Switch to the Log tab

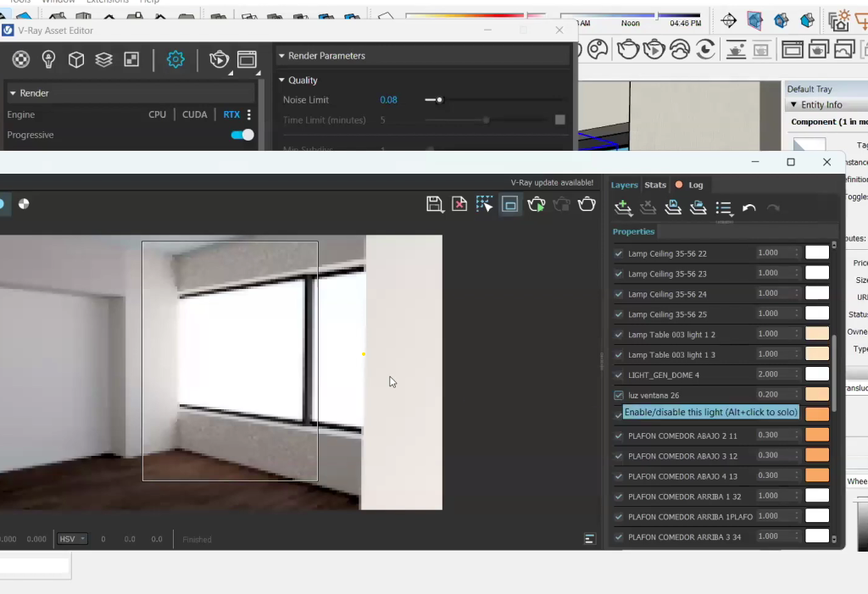[x=695, y=185]
